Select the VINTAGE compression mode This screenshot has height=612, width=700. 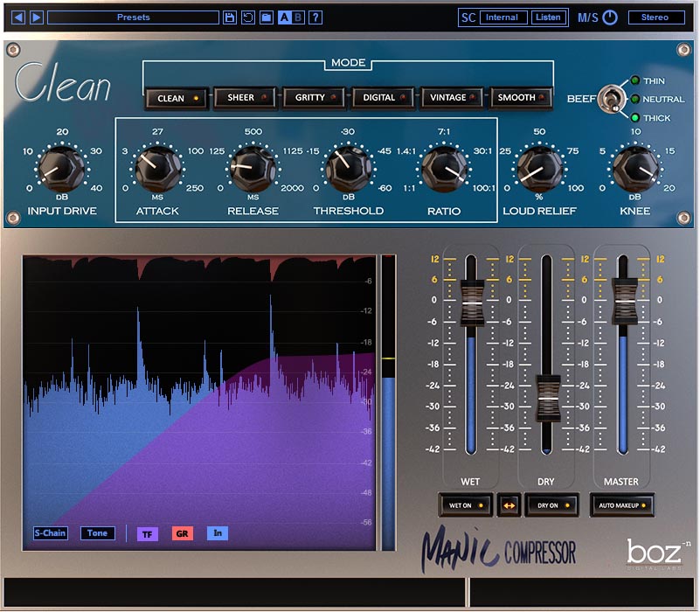click(x=451, y=98)
